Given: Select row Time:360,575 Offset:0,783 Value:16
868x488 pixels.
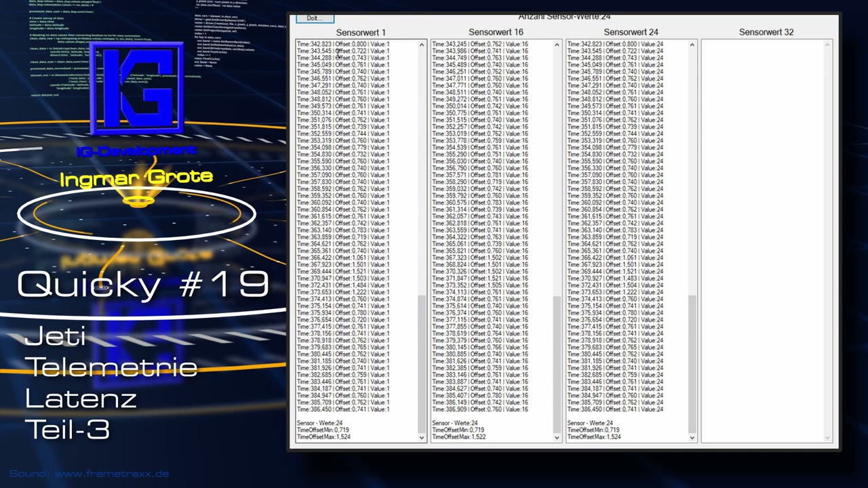Looking at the screenshot, I should point(480,203).
